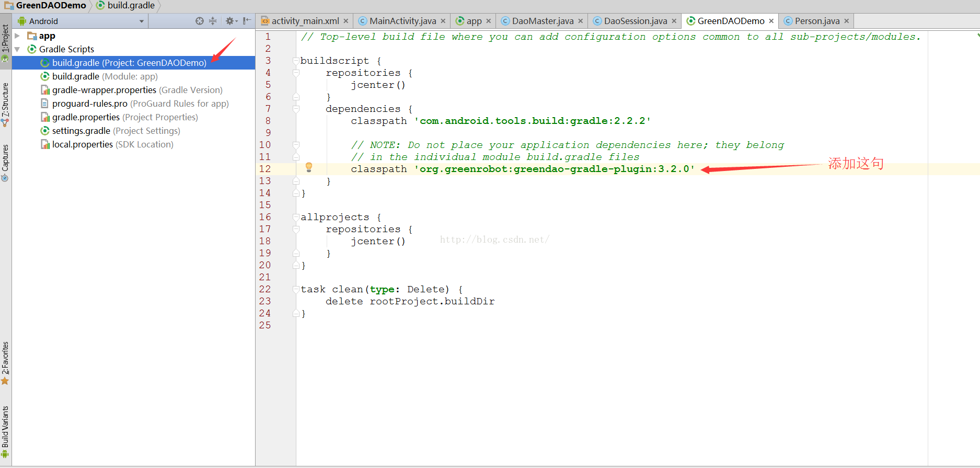The height and width of the screenshot is (468, 980).
Task: Toggle the 7: Structure tool window
Action: 5,105
